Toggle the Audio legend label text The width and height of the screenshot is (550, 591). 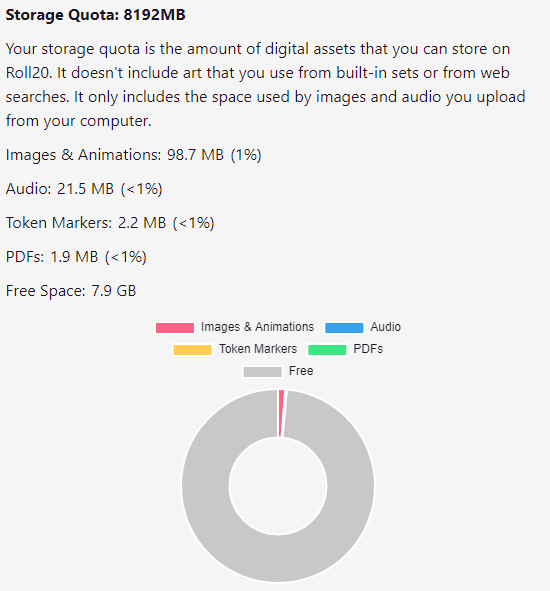[x=385, y=327]
